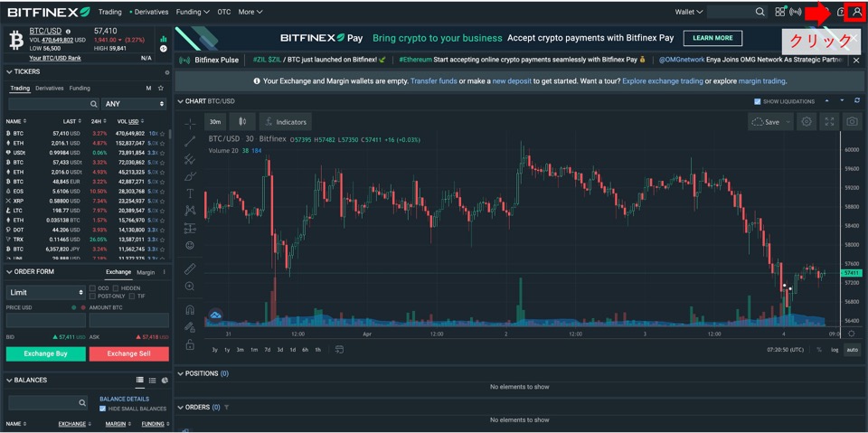Open the OTC menu
The height and width of the screenshot is (433, 868).
(224, 12)
